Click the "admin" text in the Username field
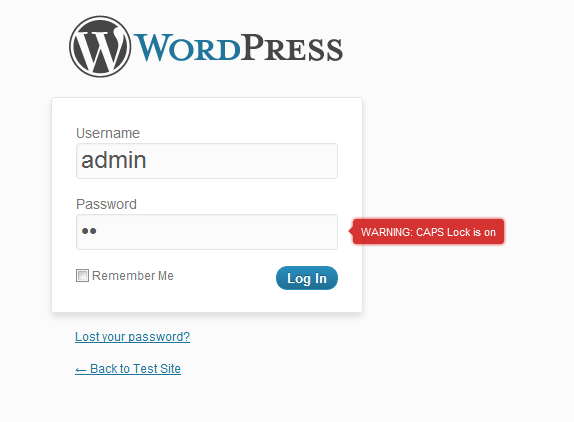Image resolution: width=574 pixels, height=422 pixels. [113, 160]
